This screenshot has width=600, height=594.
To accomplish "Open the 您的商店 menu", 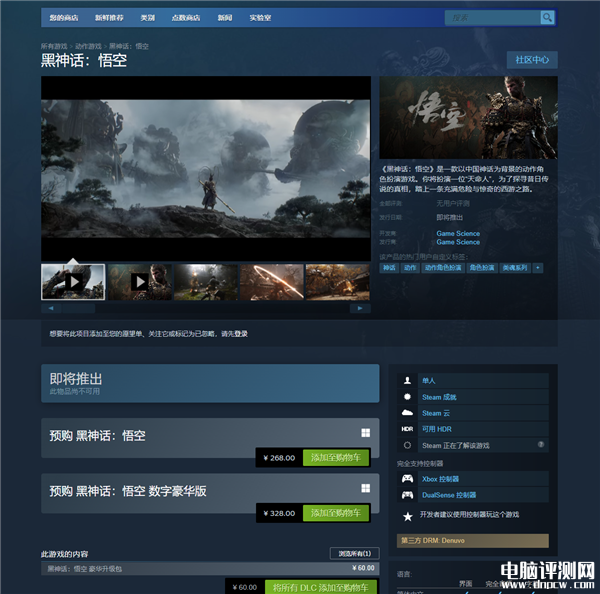I will click(64, 18).
